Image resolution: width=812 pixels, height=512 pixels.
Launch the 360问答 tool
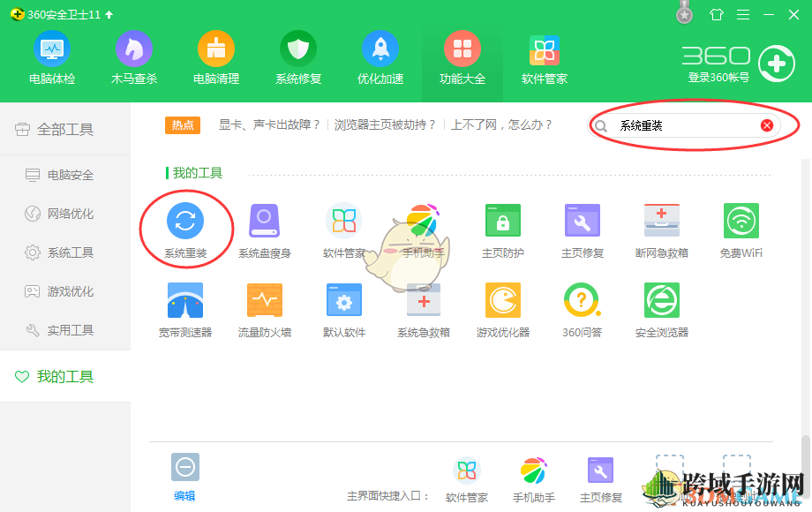(x=582, y=310)
